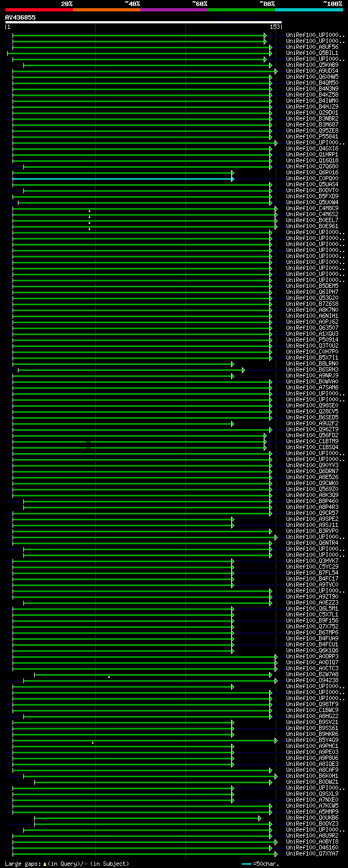Screen dimensions: 348x868
Task: Click UniRef100_O94238 label
Action: pyautogui.click(x=312, y=681)
